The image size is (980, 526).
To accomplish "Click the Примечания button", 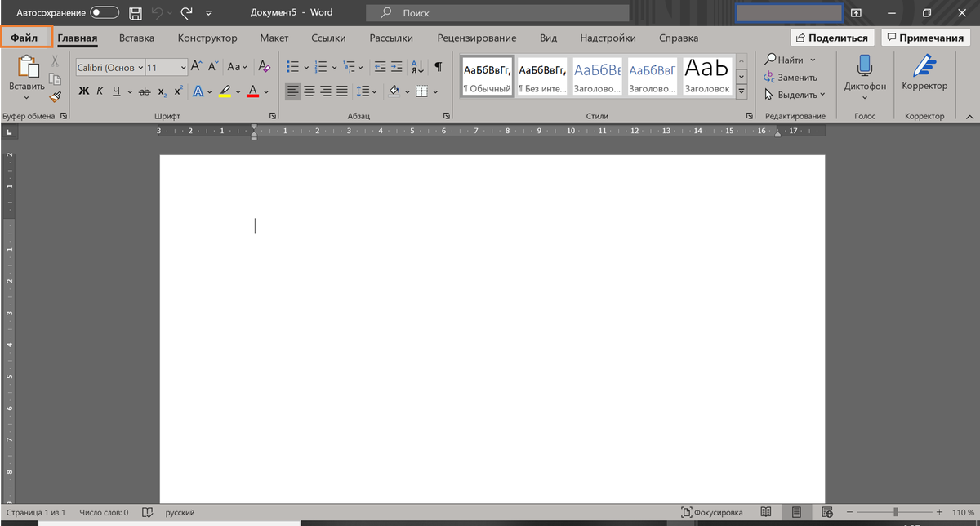I will [x=925, y=38].
